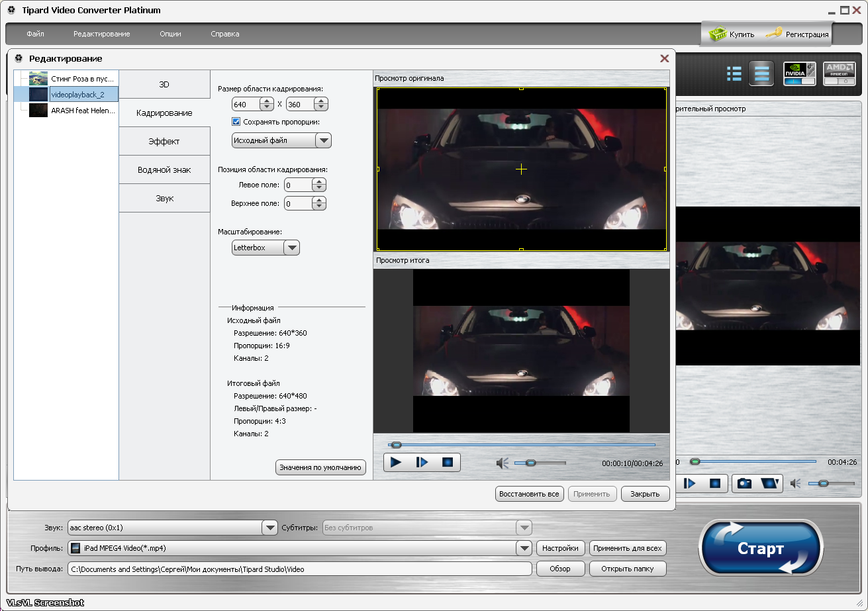Uncheck the 'Сохранять пропорции' checkbox
Viewport: 868px width, 611px height.
tap(236, 122)
